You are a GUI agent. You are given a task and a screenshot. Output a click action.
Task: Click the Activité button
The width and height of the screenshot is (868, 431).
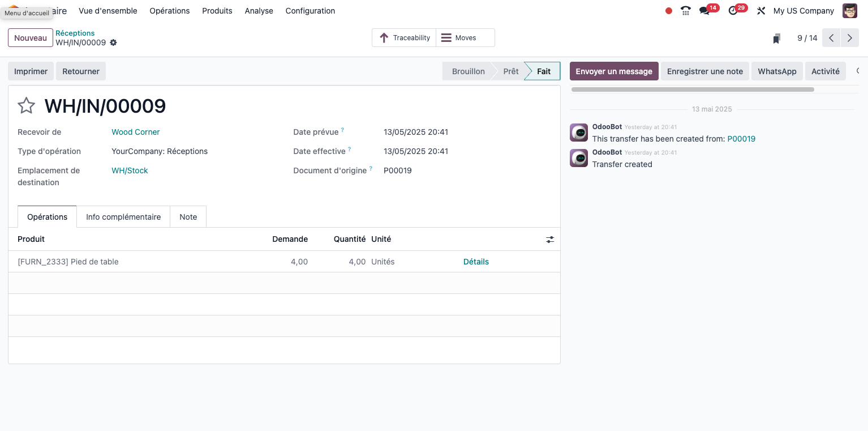pos(826,71)
